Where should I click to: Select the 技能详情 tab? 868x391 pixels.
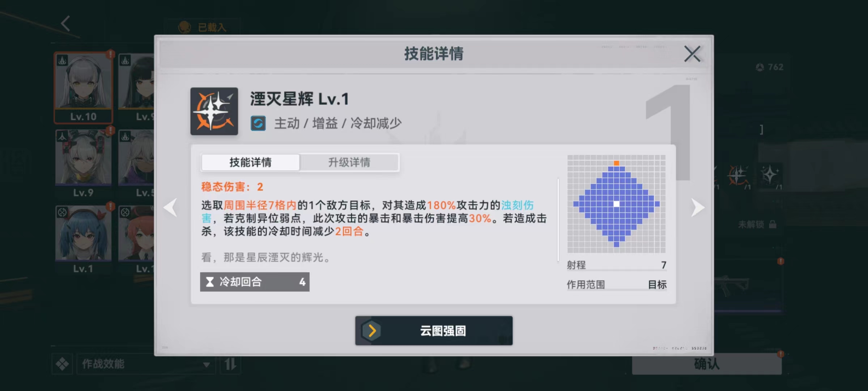(250, 162)
